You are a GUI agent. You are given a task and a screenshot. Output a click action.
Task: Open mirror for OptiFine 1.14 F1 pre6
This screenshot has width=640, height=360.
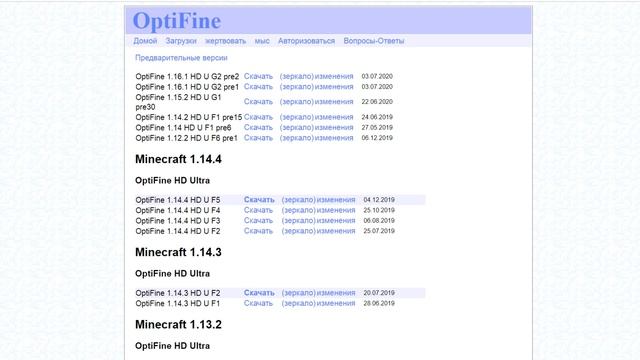click(297, 127)
